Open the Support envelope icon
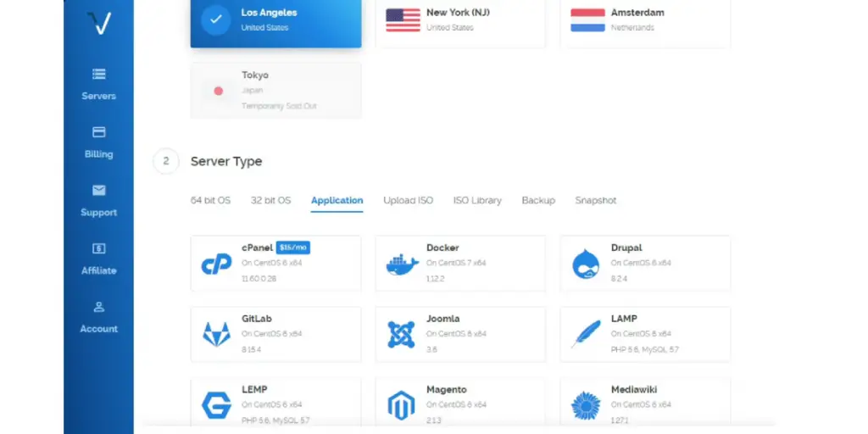This screenshot has height=434, width=868. point(99,190)
